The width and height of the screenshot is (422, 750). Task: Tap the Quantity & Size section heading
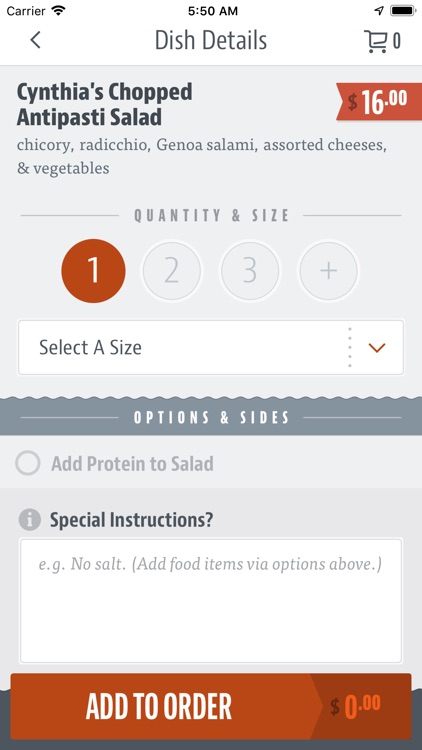coord(211,215)
